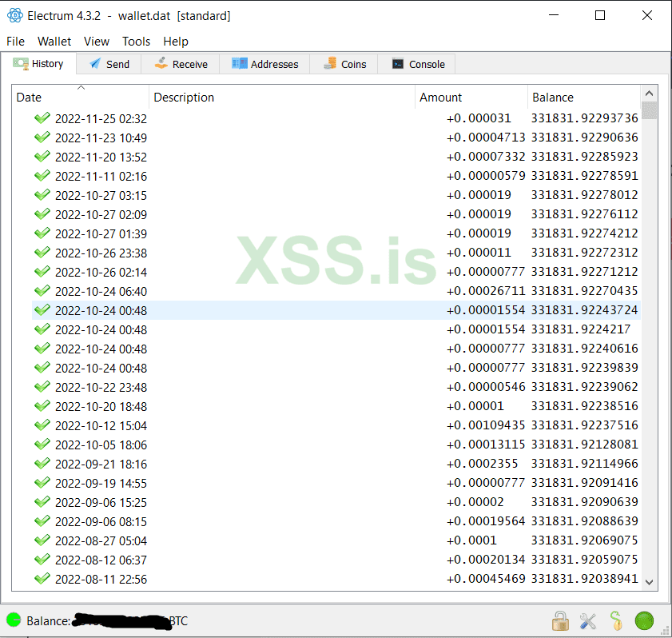Click the vertical scrollbar thumb

click(x=649, y=110)
